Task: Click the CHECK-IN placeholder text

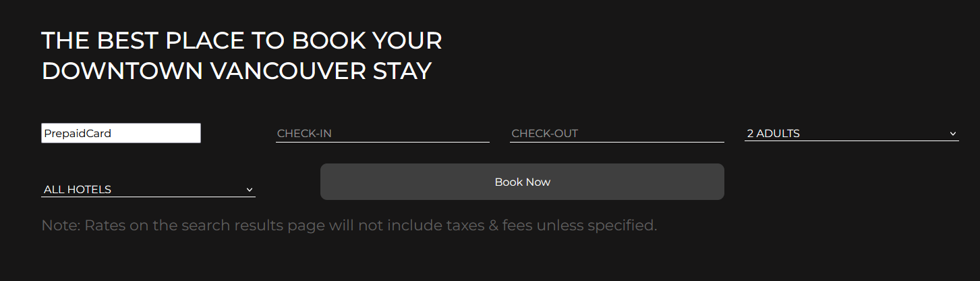Action: 304,134
